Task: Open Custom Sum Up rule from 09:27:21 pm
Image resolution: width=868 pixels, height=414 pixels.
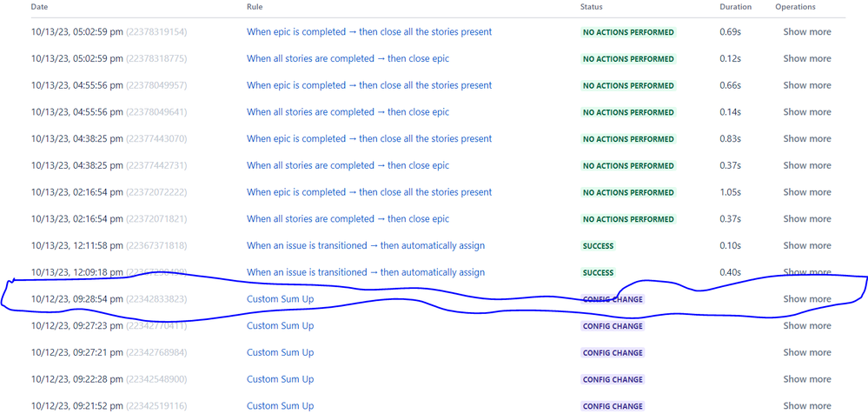Action: coord(280,352)
